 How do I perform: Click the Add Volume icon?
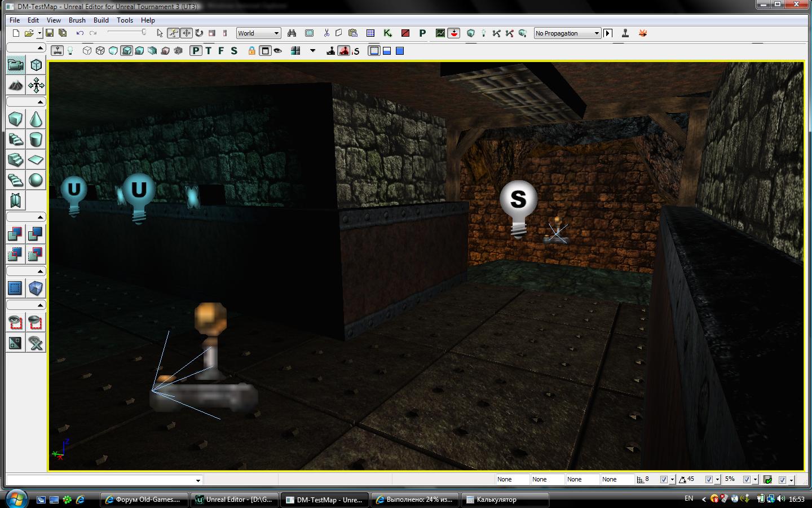click(36, 288)
